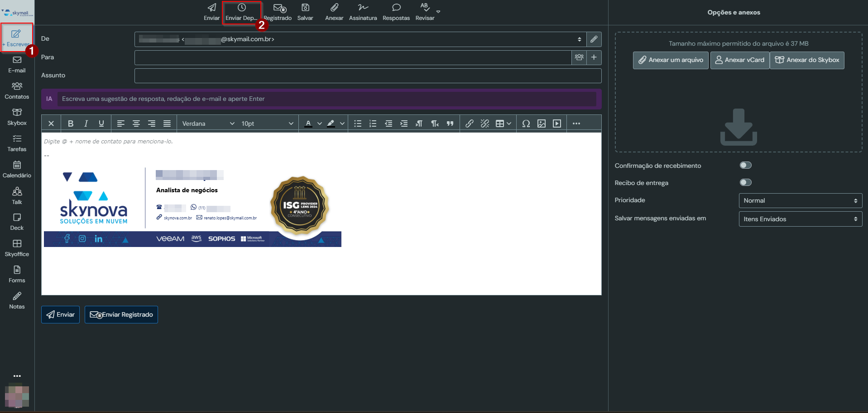This screenshot has width=868, height=413.
Task: Go to Contatos in the sidebar
Action: [x=17, y=90]
